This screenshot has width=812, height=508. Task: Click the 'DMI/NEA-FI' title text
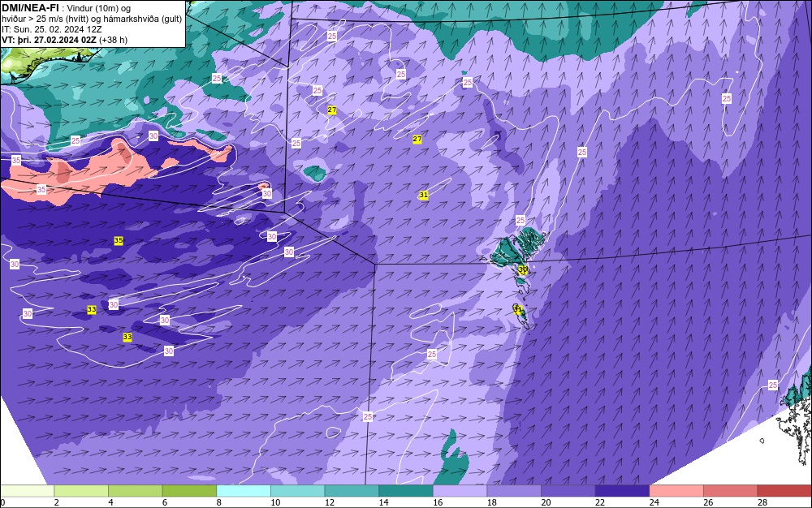pyautogui.click(x=30, y=8)
